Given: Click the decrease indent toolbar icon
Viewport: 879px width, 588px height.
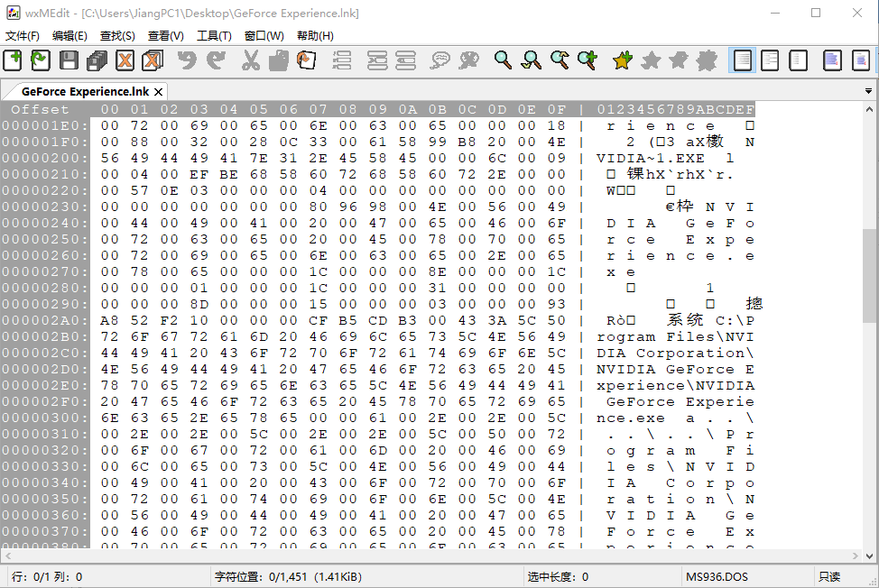Looking at the screenshot, I should pos(405,60).
